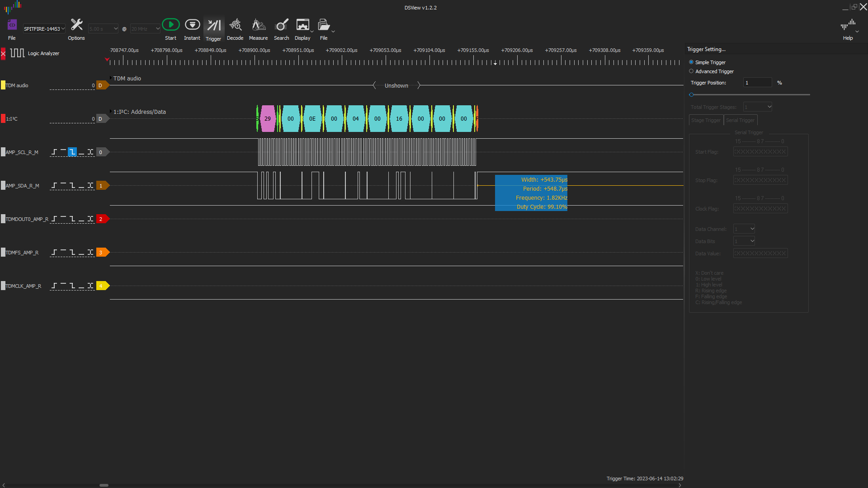The height and width of the screenshot is (488, 868).
Task: Open the SPITFIRE-14453 device dropdown
Action: click(x=43, y=28)
